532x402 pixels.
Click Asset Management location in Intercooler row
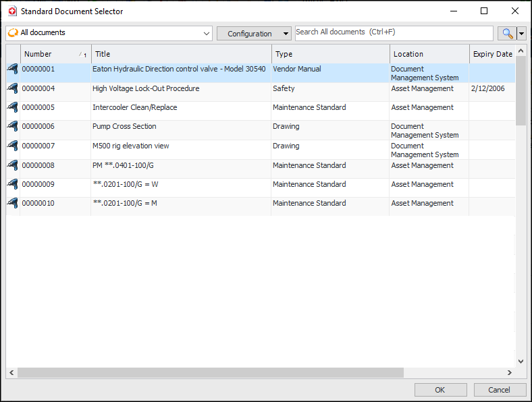click(x=423, y=107)
